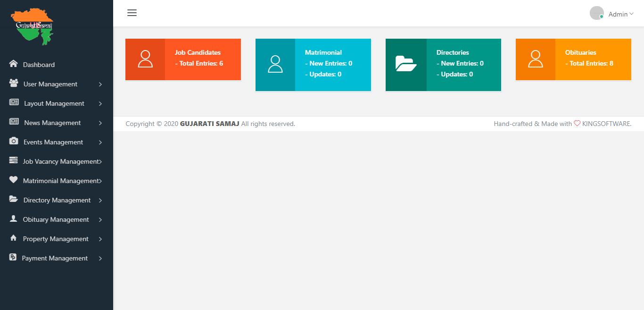Toggle the hamburger sidebar menu
Image resolution: width=644 pixels, height=310 pixels.
pos(132,13)
